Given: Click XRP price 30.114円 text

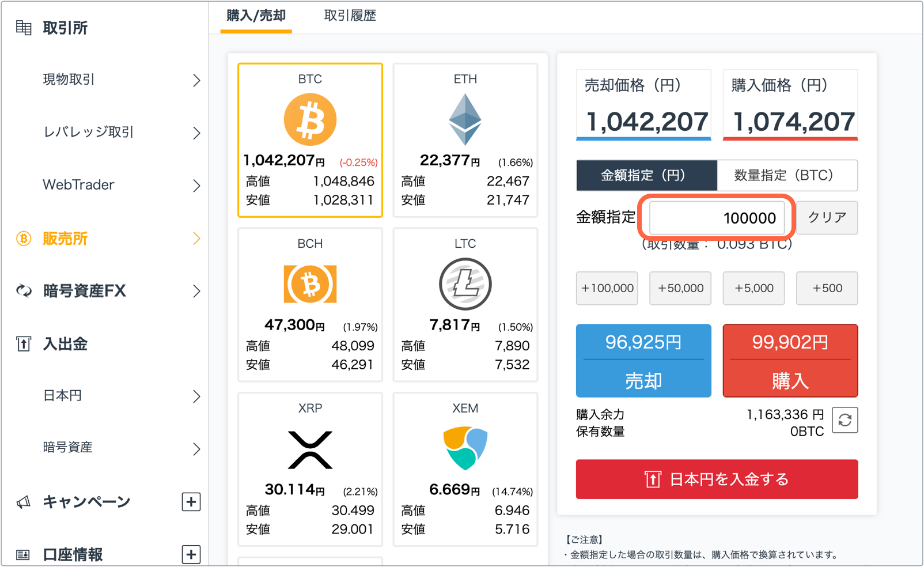Looking at the screenshot, I should coord(294,490).
